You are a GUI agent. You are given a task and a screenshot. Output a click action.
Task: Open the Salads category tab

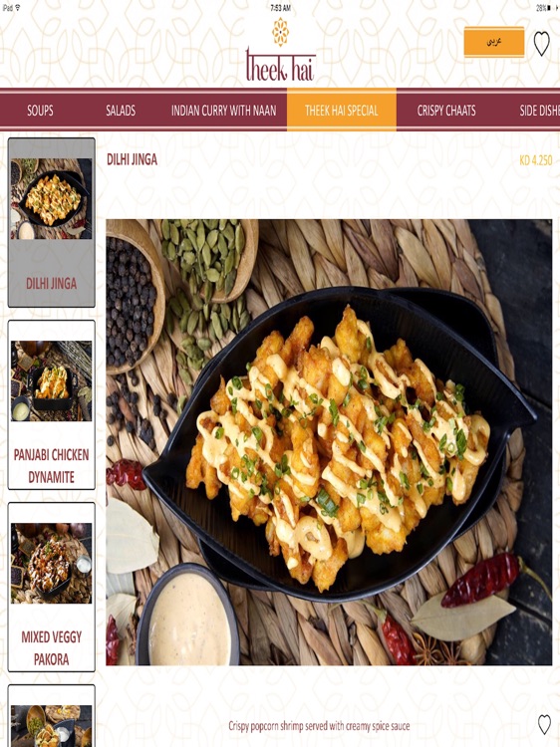(121, 111)
